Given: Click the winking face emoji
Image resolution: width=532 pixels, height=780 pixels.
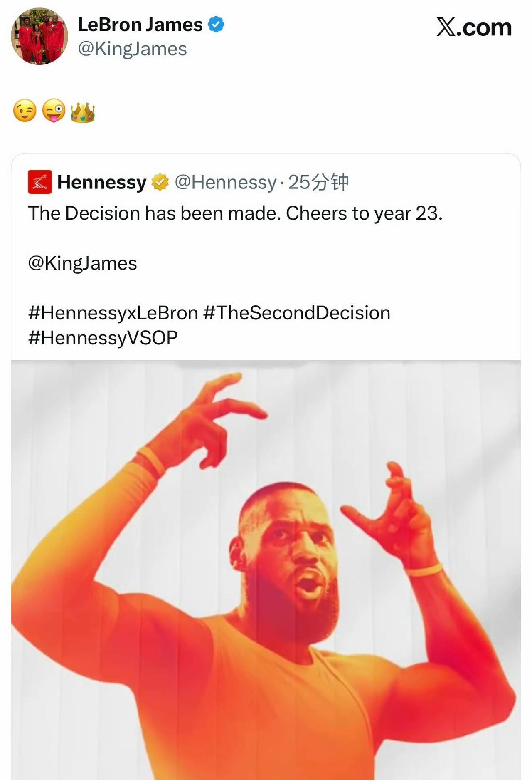Looking at the screenshot, I should click(25, 111).
